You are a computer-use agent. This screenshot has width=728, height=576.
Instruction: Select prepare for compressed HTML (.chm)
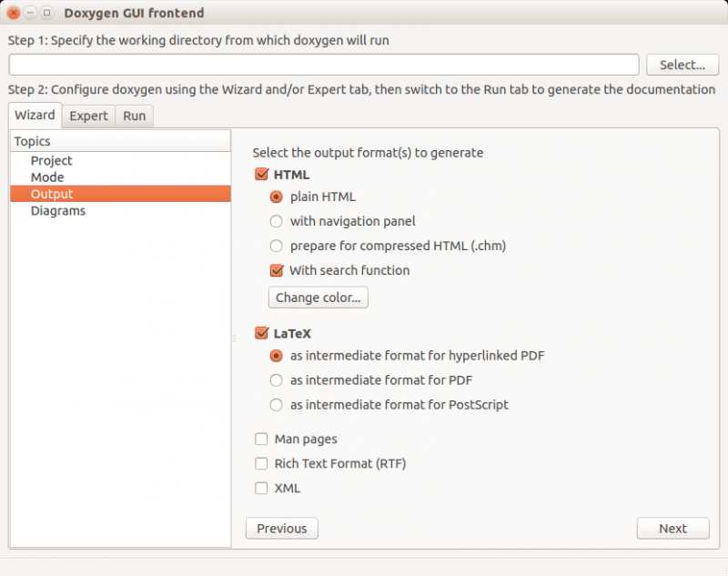pyautogui.click(x=277, y=246)
